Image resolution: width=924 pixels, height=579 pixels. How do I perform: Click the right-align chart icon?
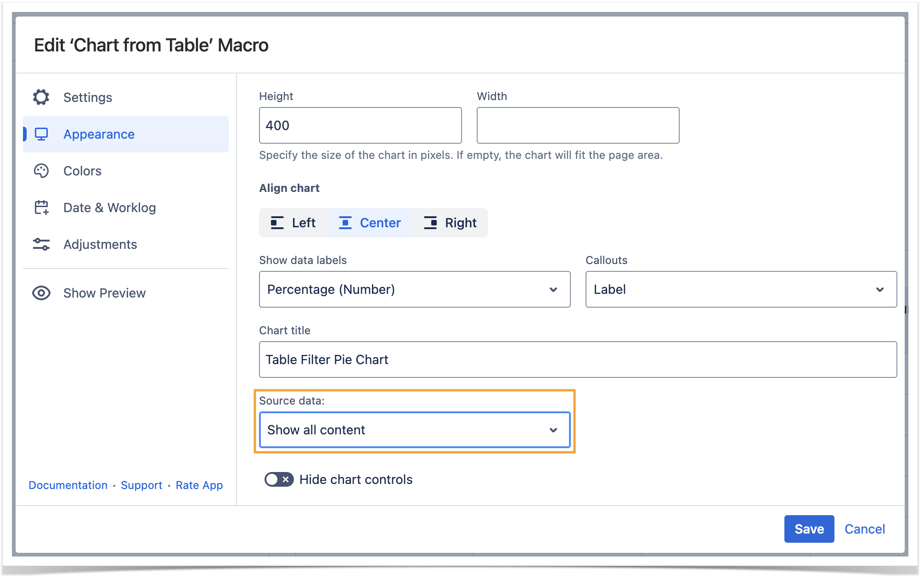[430, 223]
